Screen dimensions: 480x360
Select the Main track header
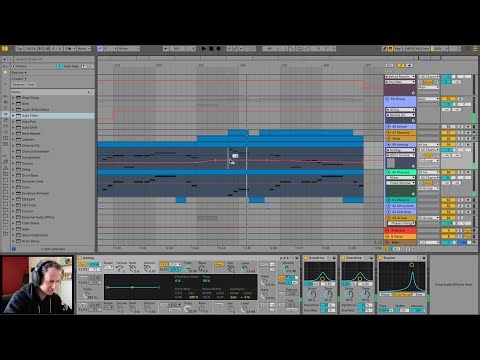[x=401, y=242]
